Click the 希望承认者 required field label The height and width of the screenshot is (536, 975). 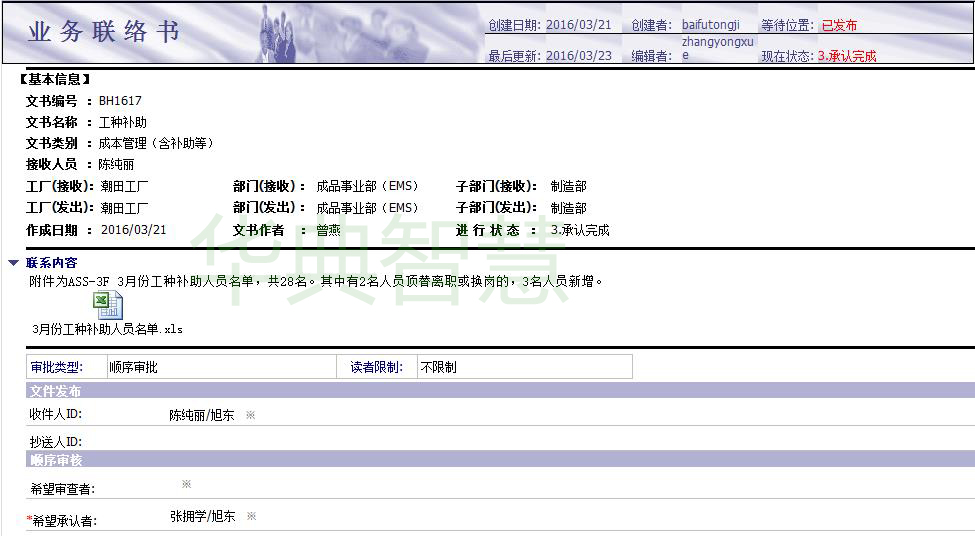pos(62,521)
